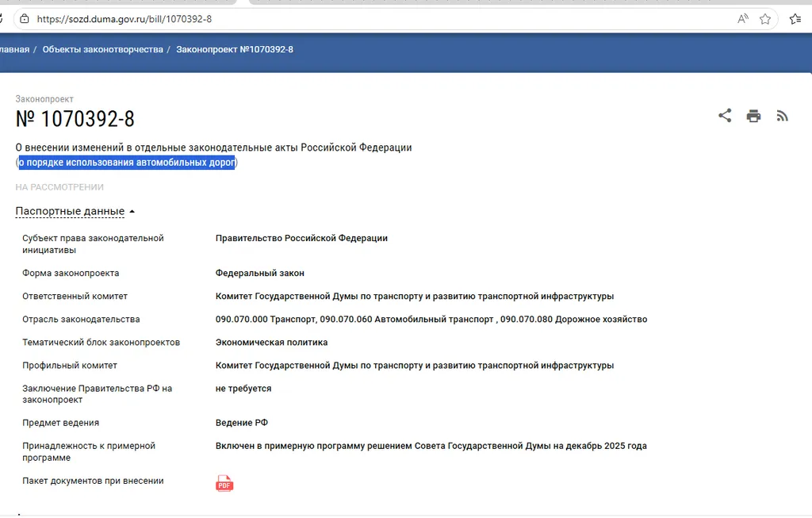Click the Ответственный комитет transport committee value

(x=414, y=296)
